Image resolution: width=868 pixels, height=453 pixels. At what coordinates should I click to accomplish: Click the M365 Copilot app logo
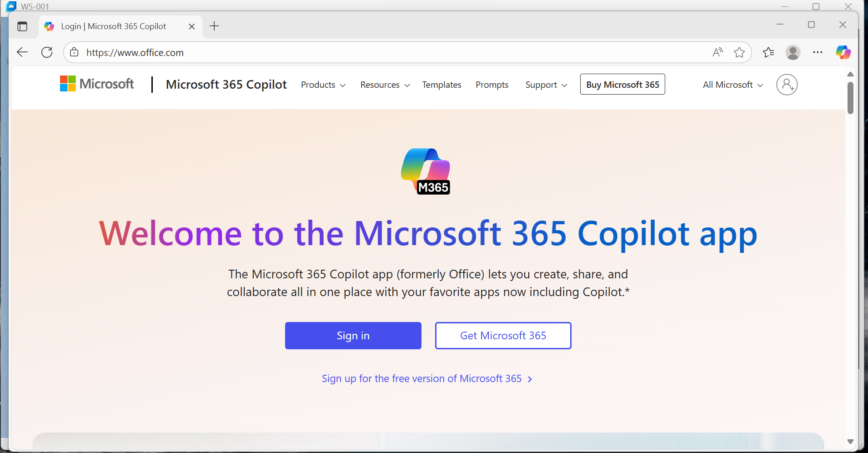(426, 171)
